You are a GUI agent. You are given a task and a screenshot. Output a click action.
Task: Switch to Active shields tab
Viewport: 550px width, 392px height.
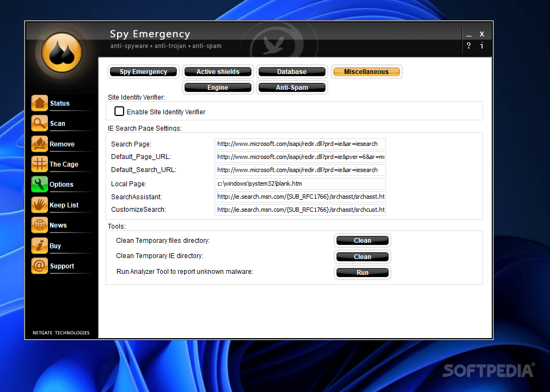click(218, 71)
